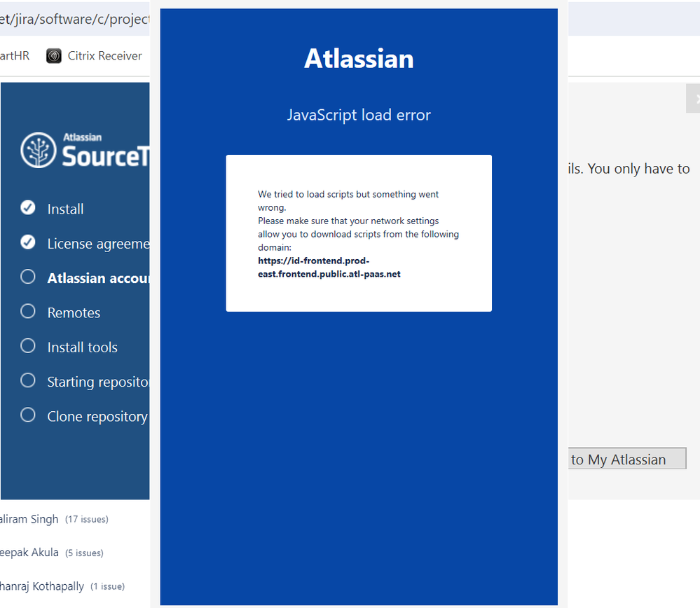Select the Clone repository step circle
This screenshot has height=608, width=700.
tap(28, 415)
